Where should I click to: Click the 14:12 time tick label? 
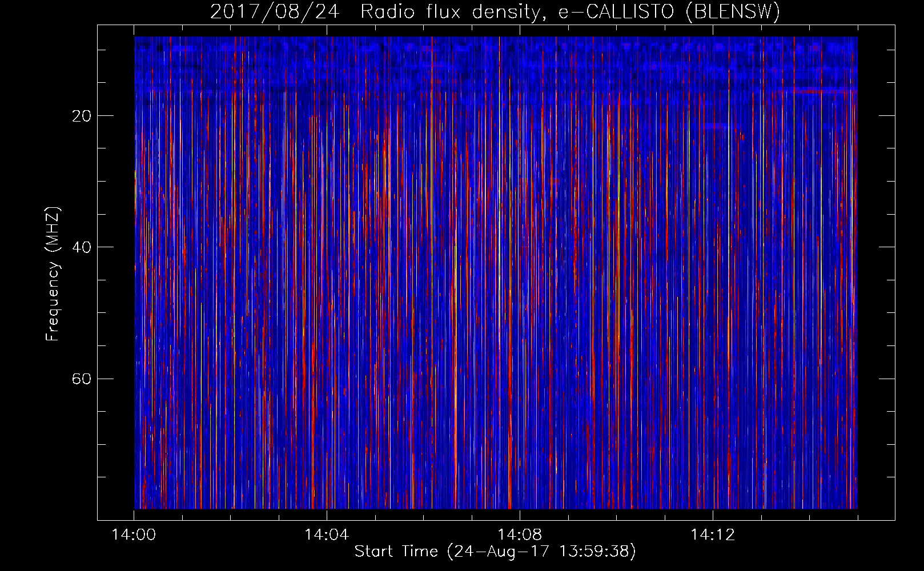point(713,535)
